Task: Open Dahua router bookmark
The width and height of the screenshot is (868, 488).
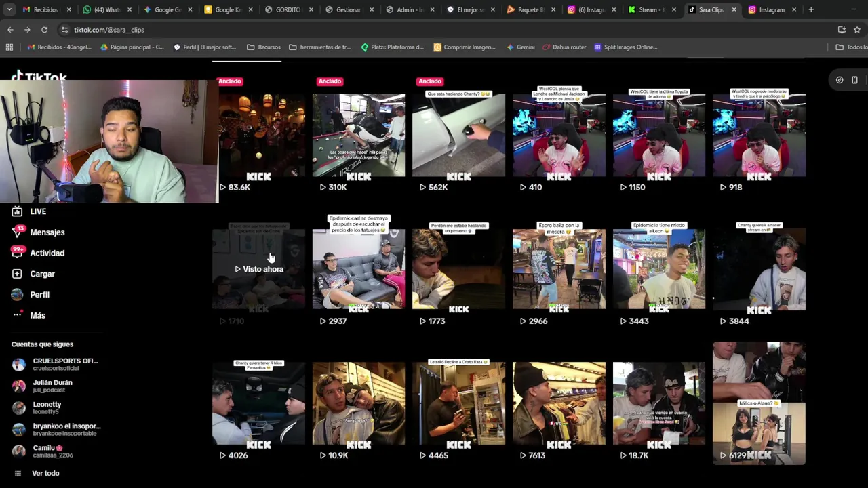Action: 564,47
